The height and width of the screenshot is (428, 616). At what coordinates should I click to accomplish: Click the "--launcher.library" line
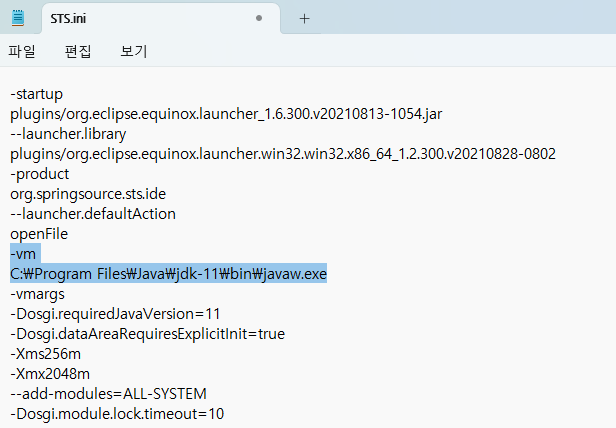[x=68, y=134]
